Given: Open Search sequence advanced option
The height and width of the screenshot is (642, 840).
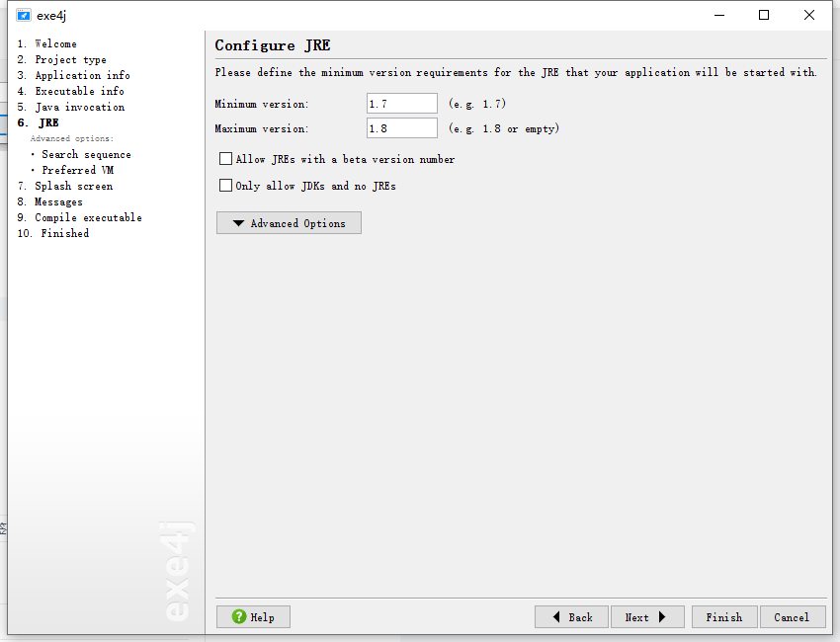Looking at the screenshot, I should pyautogui.click(x=86, y=154).
